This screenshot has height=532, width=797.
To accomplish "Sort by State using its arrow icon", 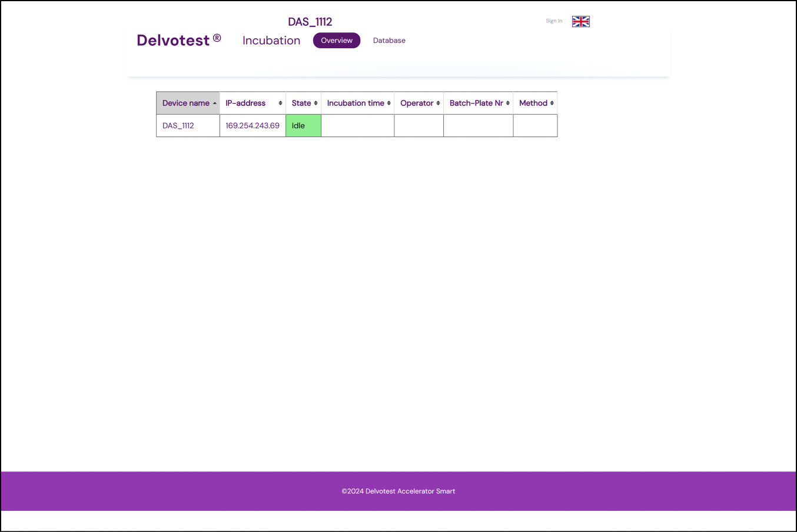I will coord(316,104).
